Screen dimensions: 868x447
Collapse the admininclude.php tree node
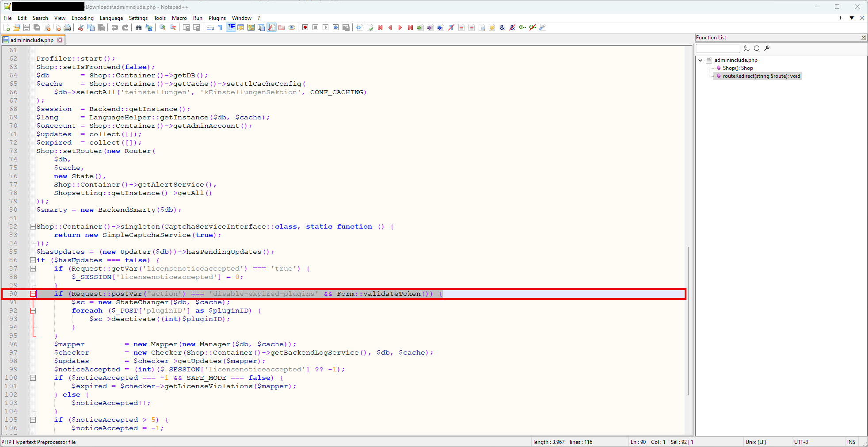tap(700, 60)
